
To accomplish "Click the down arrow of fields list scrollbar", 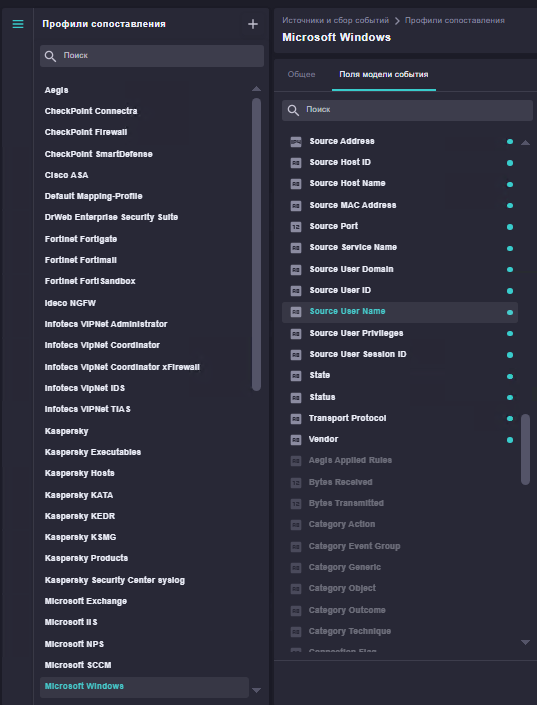I will point(525,643).
